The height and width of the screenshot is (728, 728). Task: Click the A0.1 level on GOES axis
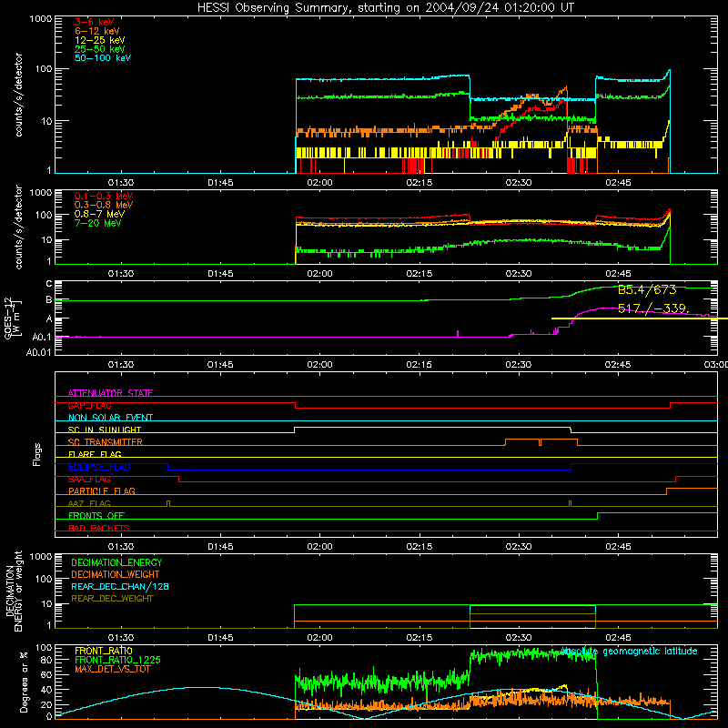point(41,338)
